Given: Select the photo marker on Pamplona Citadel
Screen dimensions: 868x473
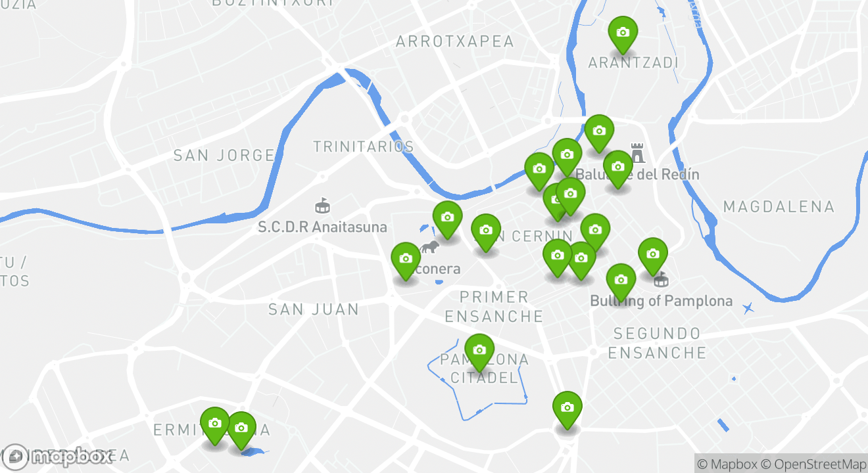Looking at the screenshot, I should pos(479,352).
